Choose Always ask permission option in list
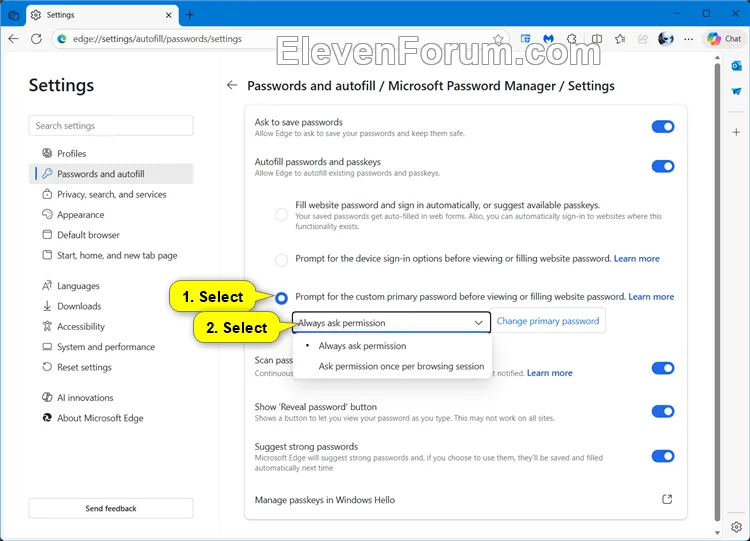750x541 pixels. pos(392,346)
